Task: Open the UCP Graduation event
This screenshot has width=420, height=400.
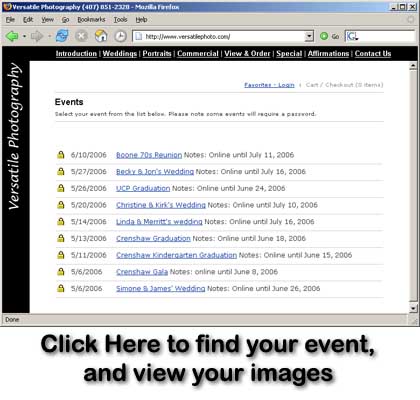Action: pos(143,188)
